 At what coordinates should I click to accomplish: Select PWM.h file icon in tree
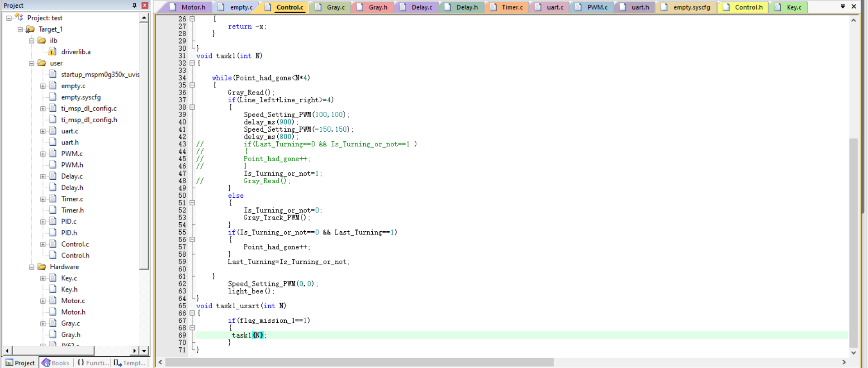pyautogui.click(x=52, y=165)
